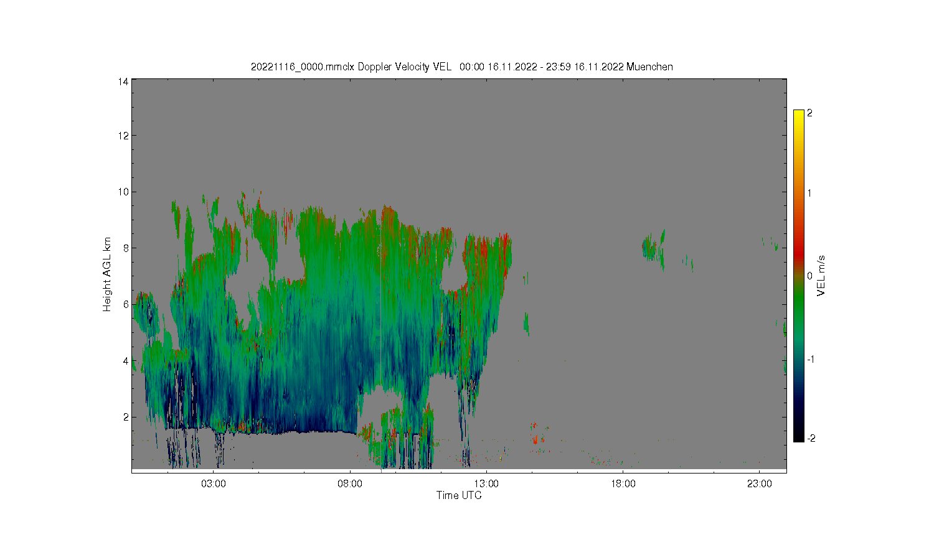Click the 8 km height tick label
The image size is (934, 560).
point(126,248)
